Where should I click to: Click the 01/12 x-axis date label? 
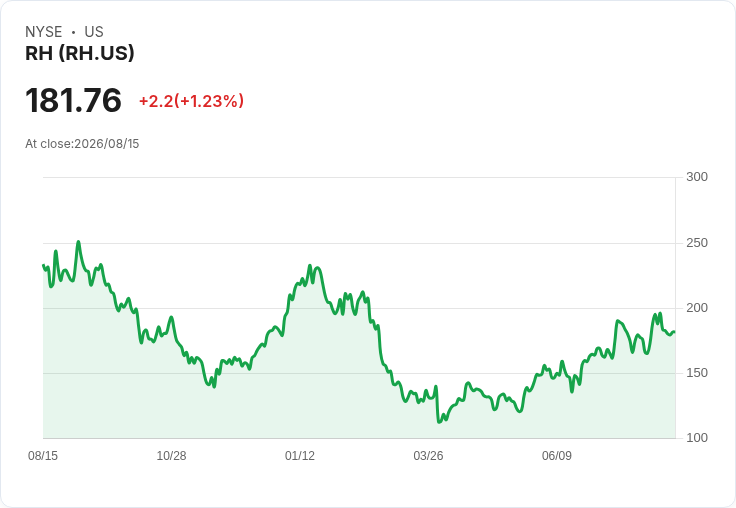299,455
